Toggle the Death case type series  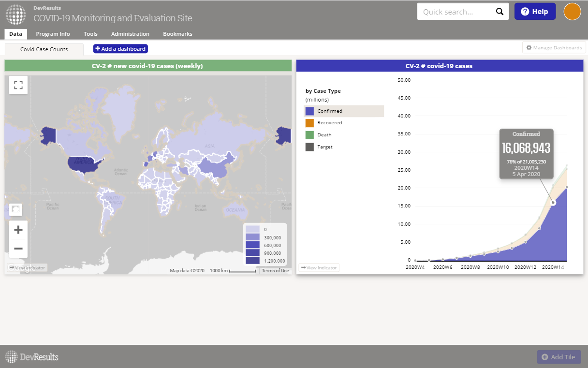pyautogui.click(x=324, y=135)
